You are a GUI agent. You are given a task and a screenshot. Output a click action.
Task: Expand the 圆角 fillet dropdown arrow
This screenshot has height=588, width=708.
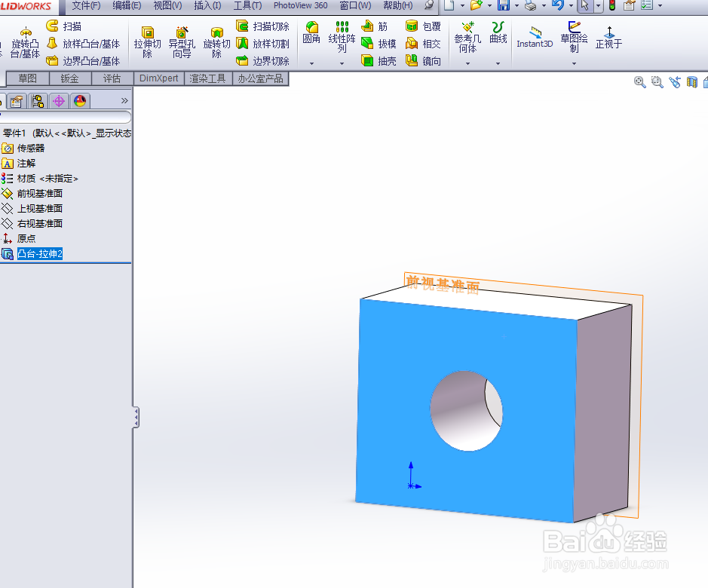(x=311, y=63)
